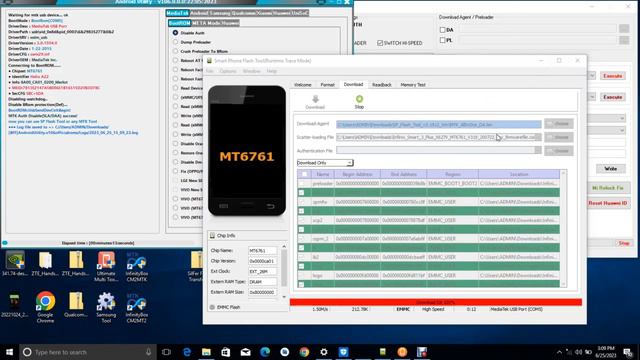The height and width of the screenshot is (360, 640).
Task: Open Microsoft Store from the taskbar
Action: [x=226, y=352]
